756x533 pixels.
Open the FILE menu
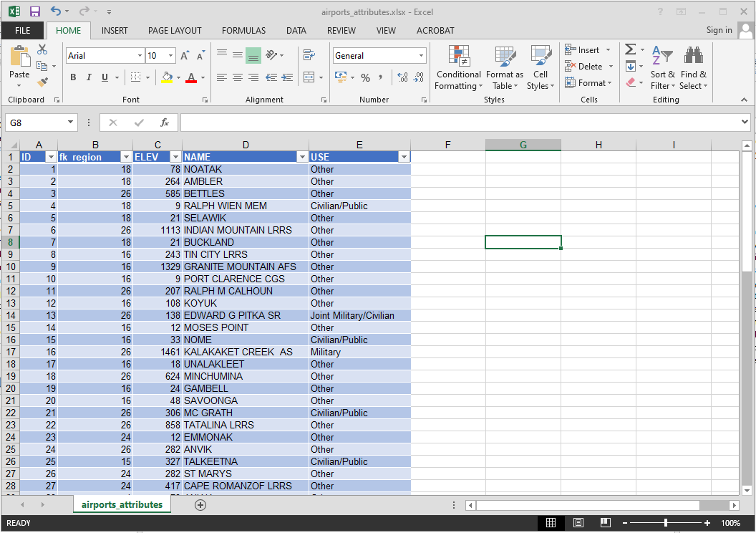22,31
